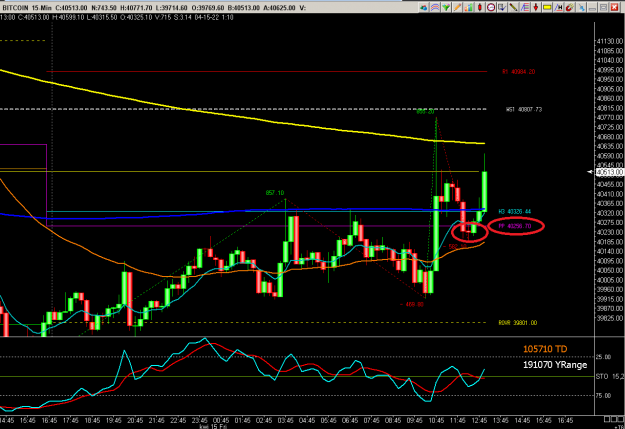Click the -469.80 swing measurement label
Screen dimensions: 625x429
point(412,304)
